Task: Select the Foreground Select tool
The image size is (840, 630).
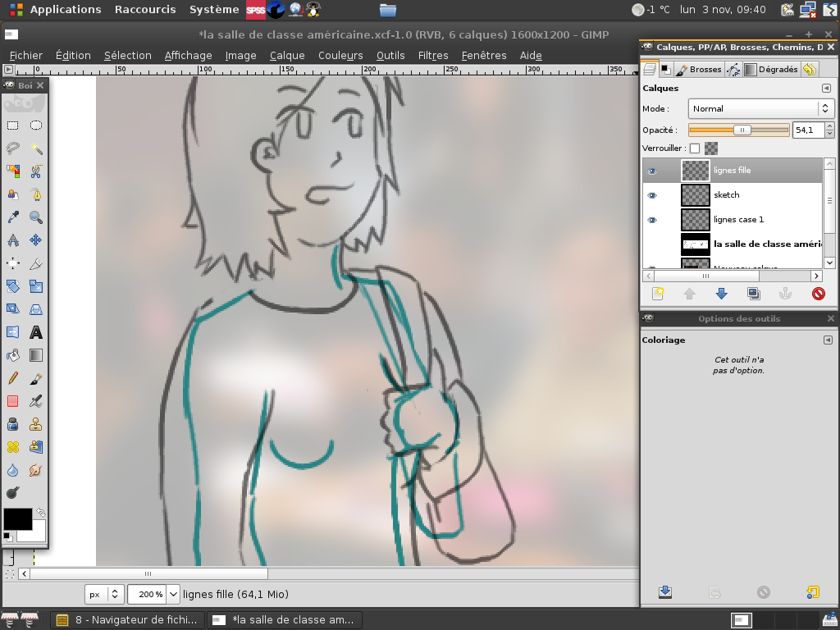Action: [x=13, y=194]
